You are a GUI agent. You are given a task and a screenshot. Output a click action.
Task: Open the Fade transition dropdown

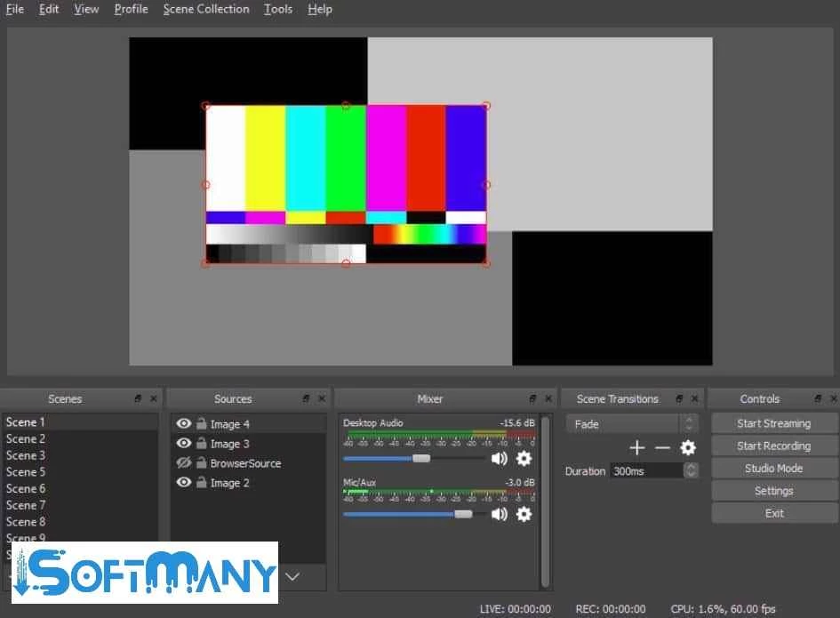tap(631, 424)
